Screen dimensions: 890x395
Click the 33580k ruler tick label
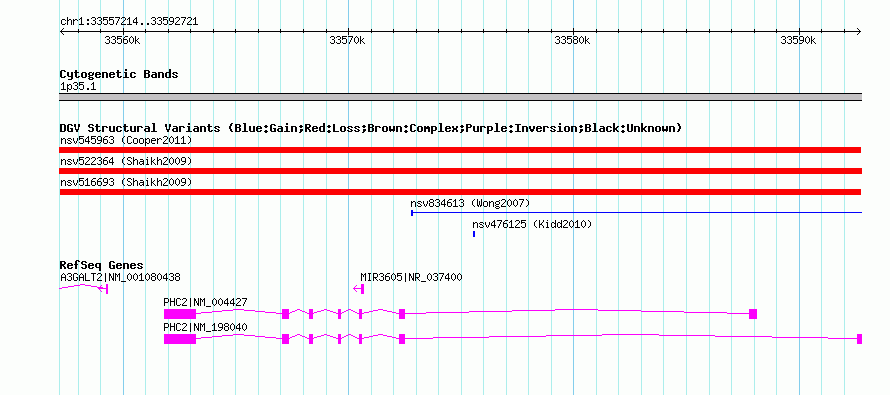573,40
